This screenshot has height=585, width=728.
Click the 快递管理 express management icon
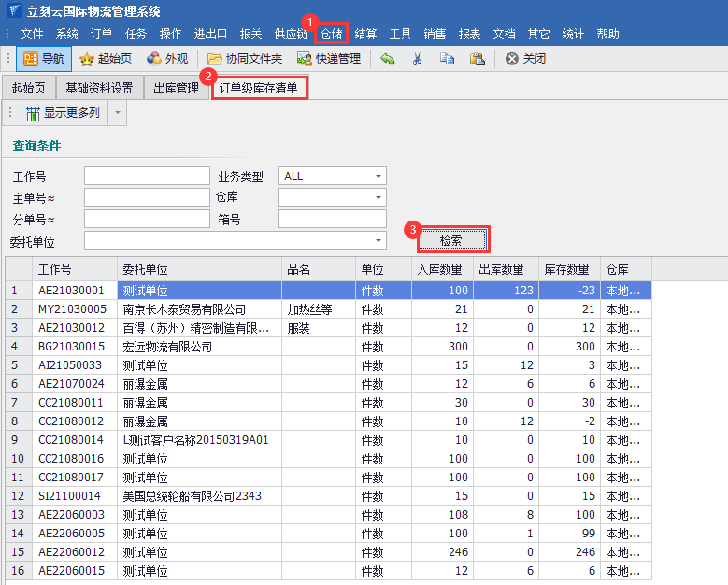[x=305, y=59]
